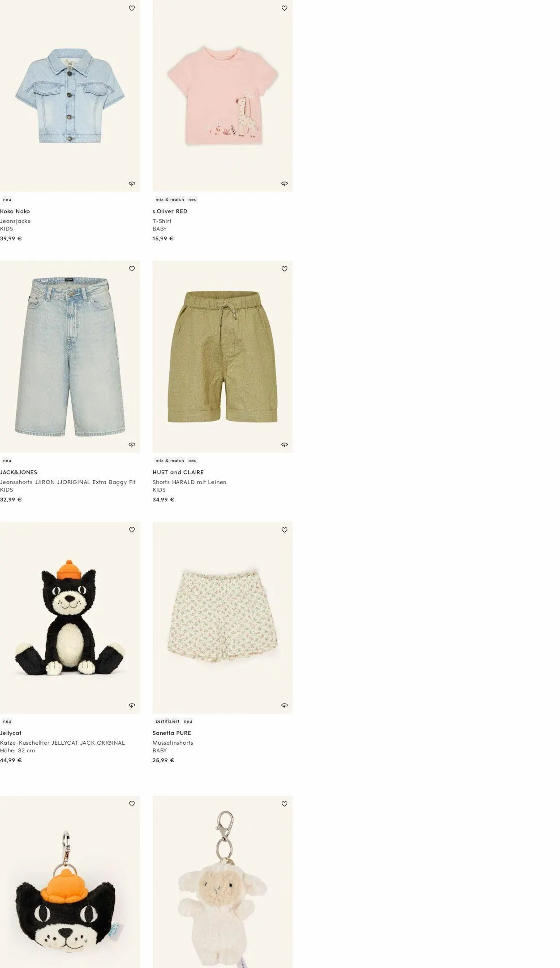Open the Koko Noko brand link
Screen dimensions: 560x968
pos(15,211)
